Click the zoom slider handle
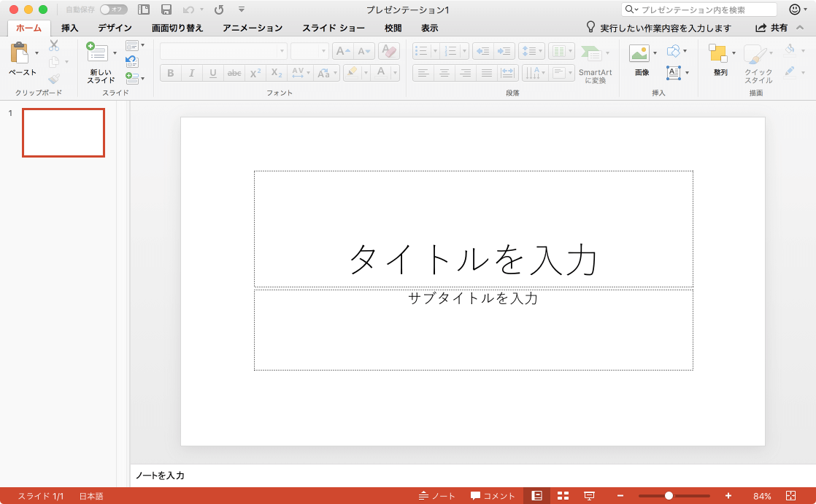Image resolution: width=816 pixels, height=504 pixels. pyautogui.click(x=669, y=496)
